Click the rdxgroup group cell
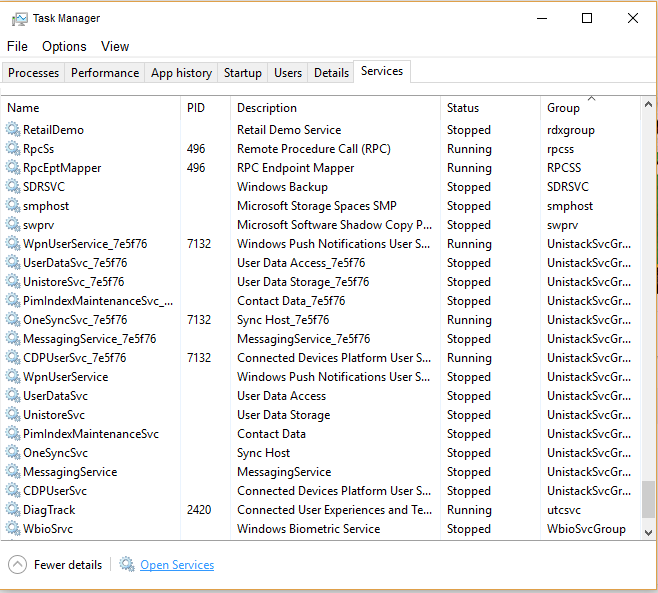The image size is (658, 593). pyautogui.click(x=571, y=130)
